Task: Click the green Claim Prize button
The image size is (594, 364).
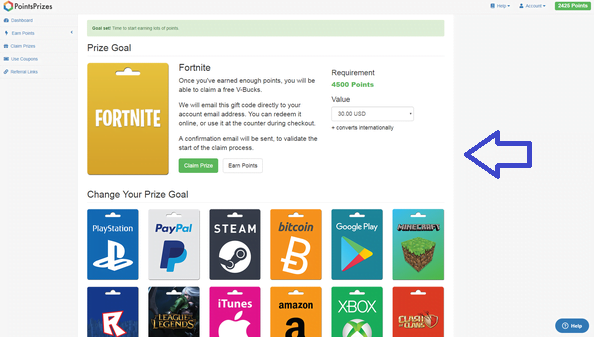Action: point(198,166)
